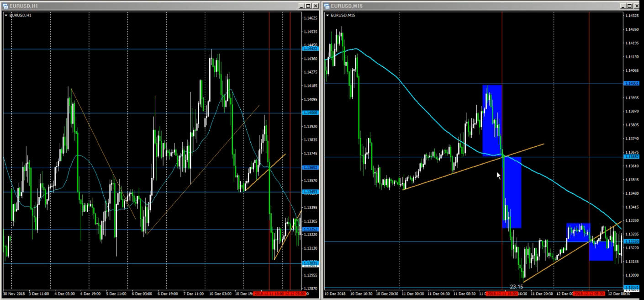The width and height of the screenshot is (644, 300).
Task: Select the small blue rectangle below the 1.13250 line
Action: pyautogui.click(x=601, y=251)
